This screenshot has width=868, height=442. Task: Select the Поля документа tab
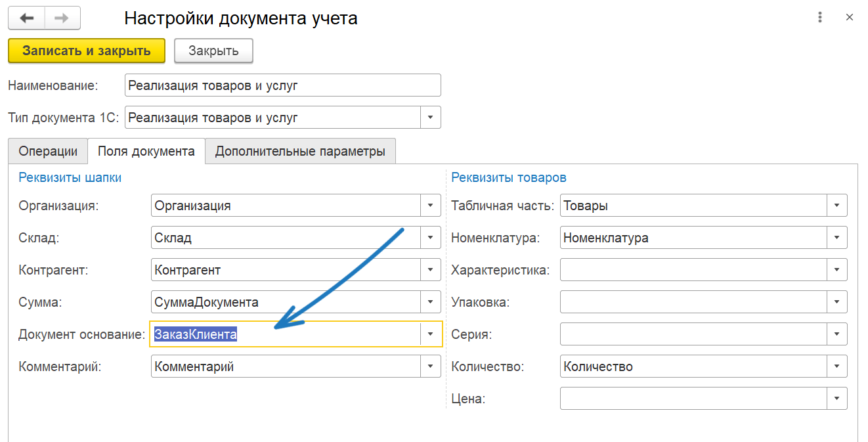(x=146, y=151)
